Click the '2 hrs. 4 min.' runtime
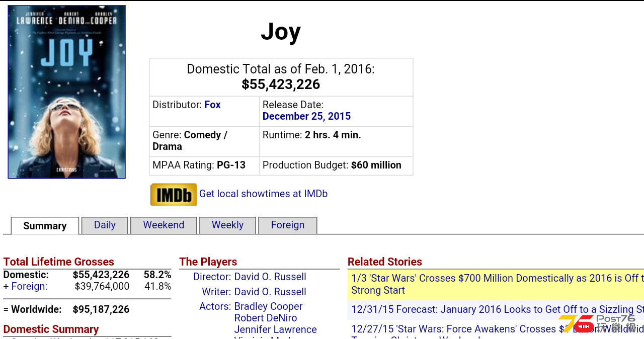This screenshot has height=339, width=644. click(x=333, y=135)
